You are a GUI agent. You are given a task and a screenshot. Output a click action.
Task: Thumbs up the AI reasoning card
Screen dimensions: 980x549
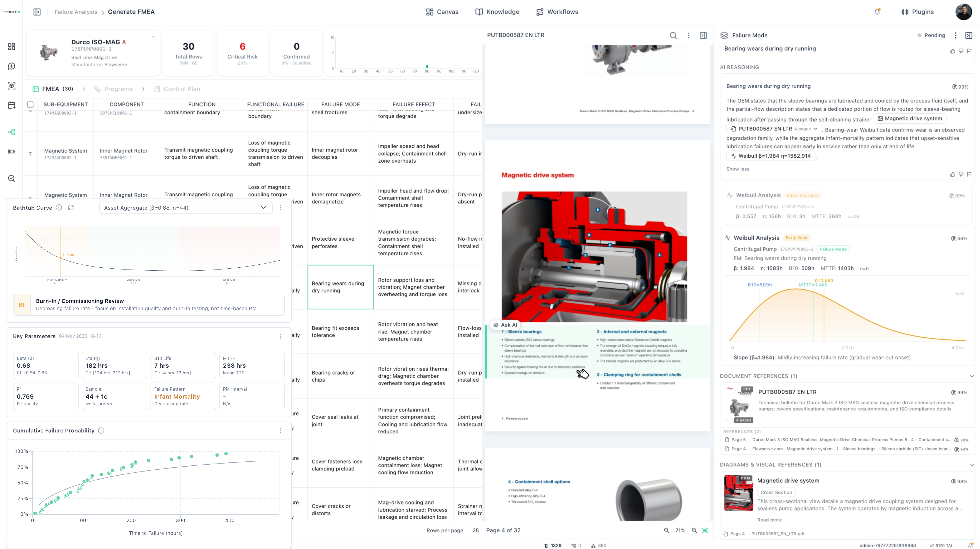[953, 174]
